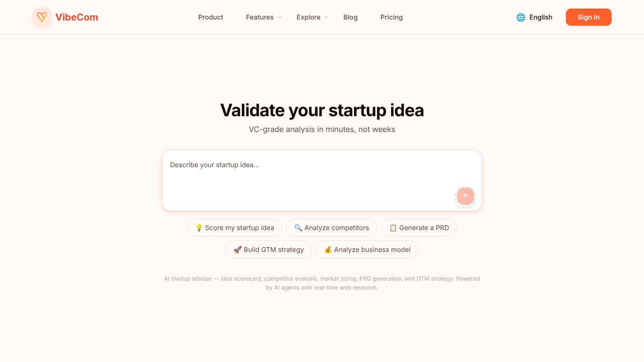Screen dimensions: 644x362
Task: Click the VibeCom heart logo
Action: click(42, 17)
